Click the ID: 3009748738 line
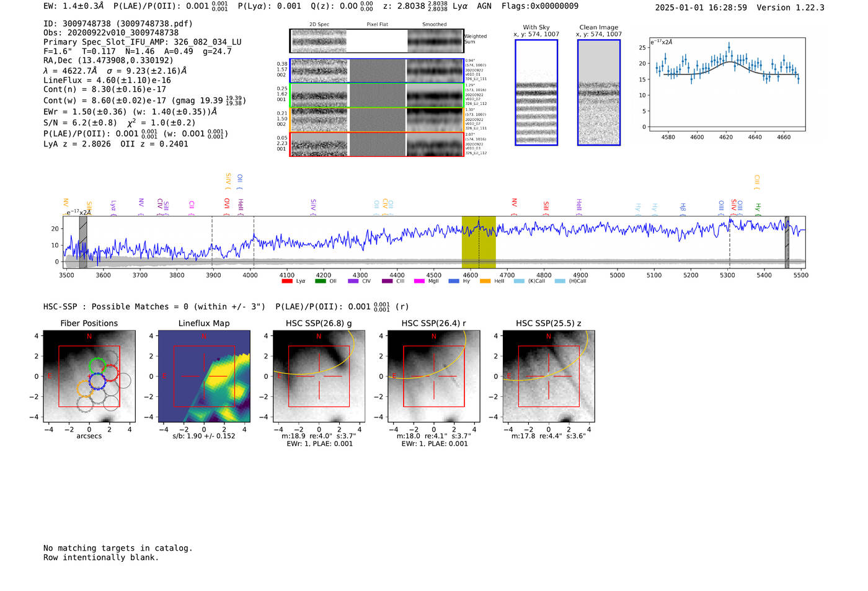868x591 pixels. [118, 24]
